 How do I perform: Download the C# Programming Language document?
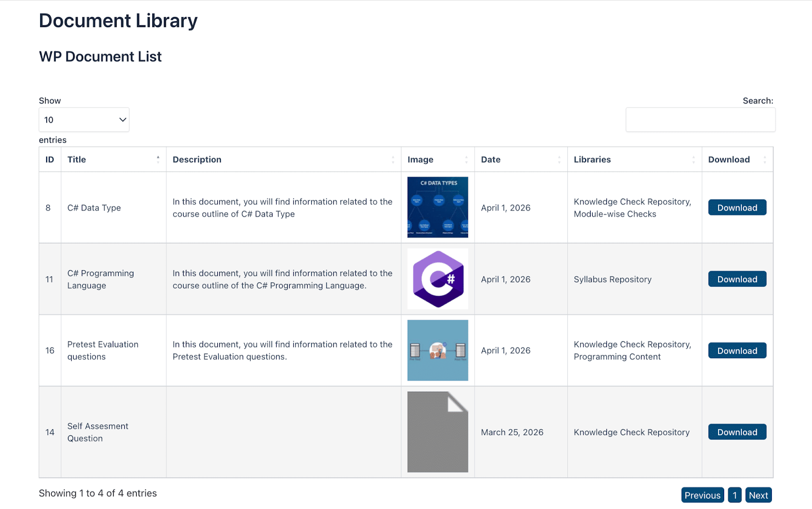(x=737, y=279)
